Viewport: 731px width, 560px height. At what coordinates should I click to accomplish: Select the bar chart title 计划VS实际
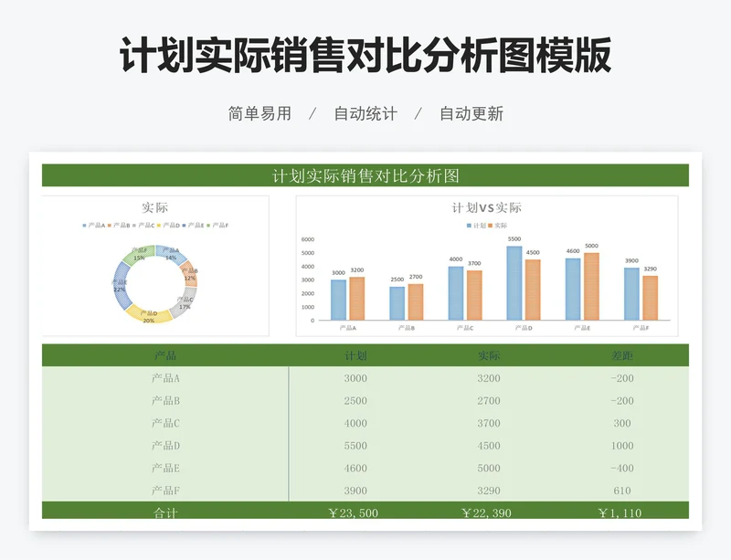[x=487, y=207]
